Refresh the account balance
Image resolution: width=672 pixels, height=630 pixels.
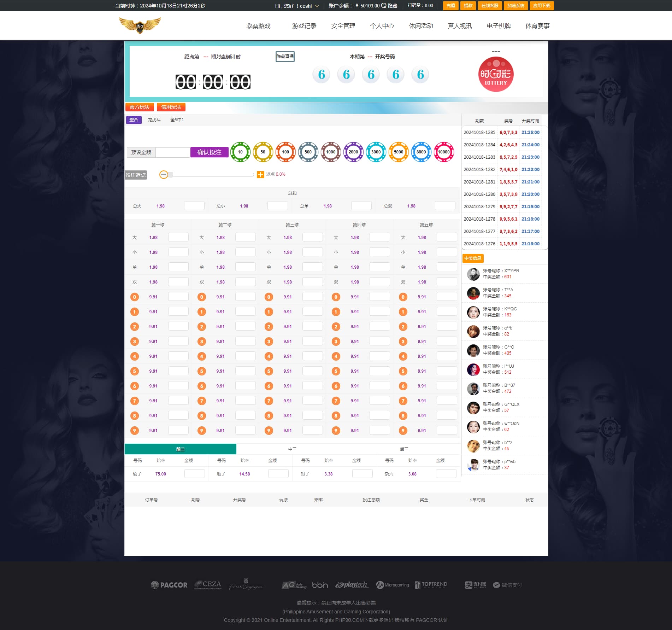[384, 6]
